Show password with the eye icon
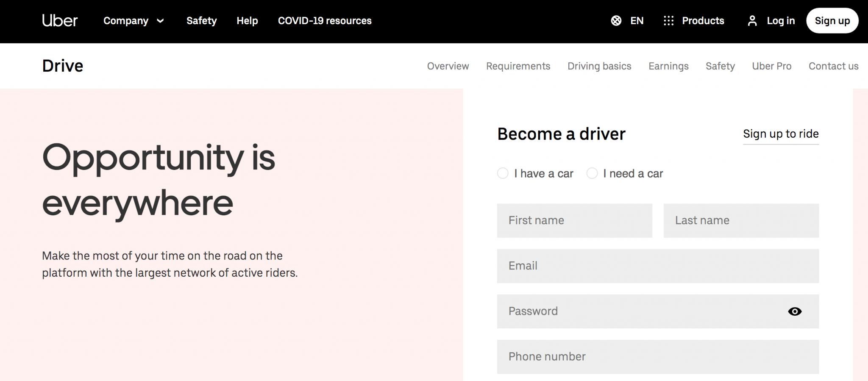Screen dimensions: 868x381 (795, 311)
